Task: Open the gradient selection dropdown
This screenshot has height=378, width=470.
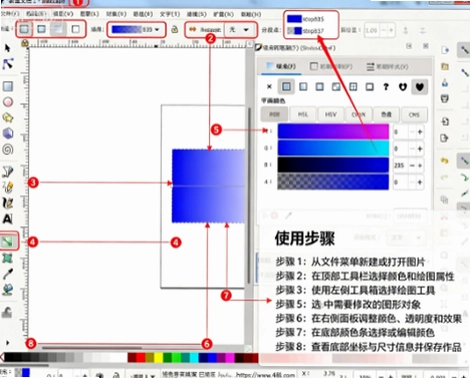Action: tap(135, 30)
